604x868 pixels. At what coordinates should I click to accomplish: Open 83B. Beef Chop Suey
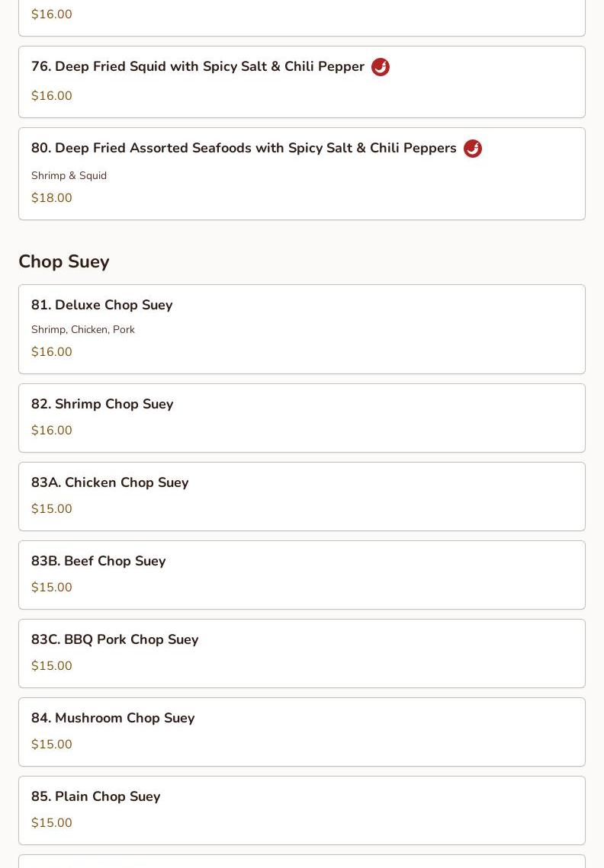(x=98, y=561)
